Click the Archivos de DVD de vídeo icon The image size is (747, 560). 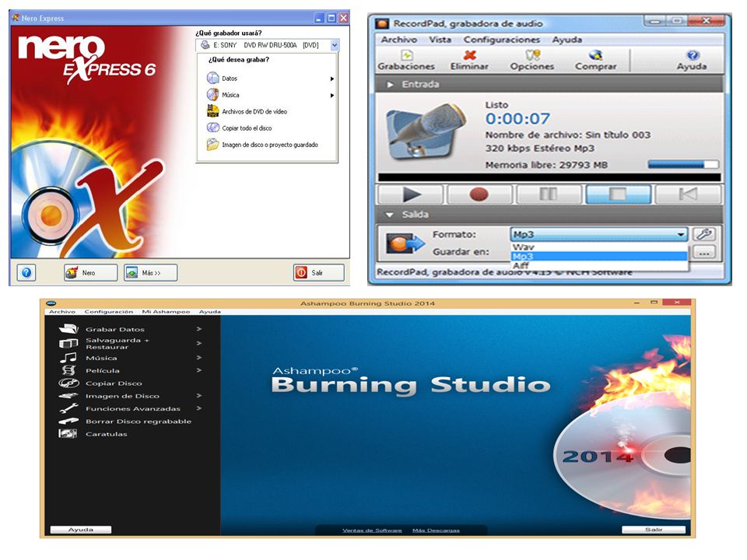coord(212,111)
